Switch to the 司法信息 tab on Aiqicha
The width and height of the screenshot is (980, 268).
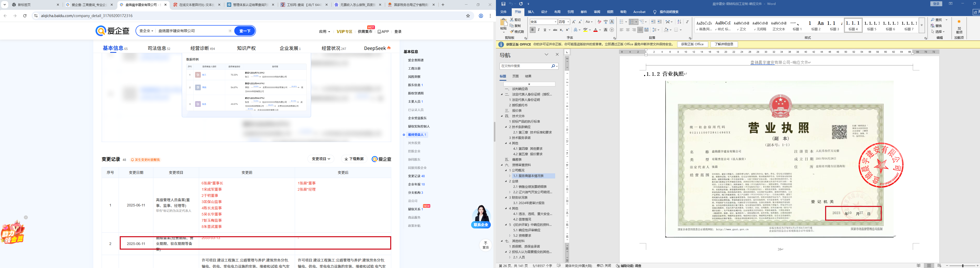coord(159,48)
